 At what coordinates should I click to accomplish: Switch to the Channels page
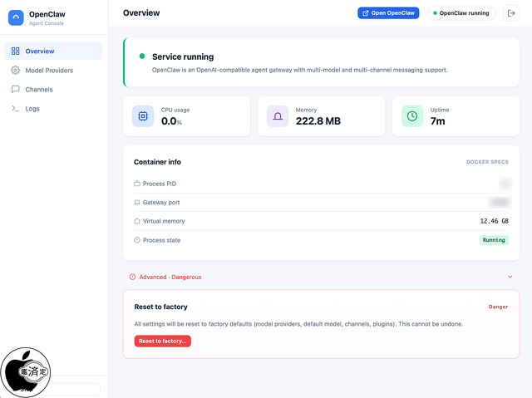click(x=53, y=90)
